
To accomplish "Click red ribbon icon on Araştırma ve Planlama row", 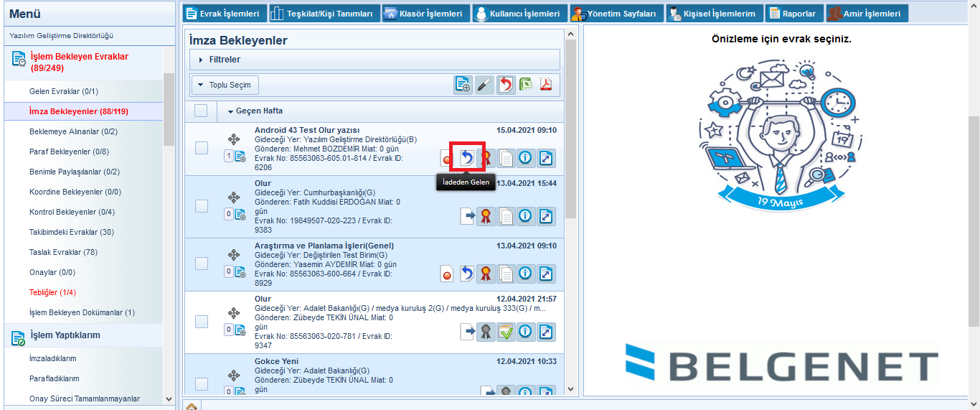I will (x=486, y=274).
